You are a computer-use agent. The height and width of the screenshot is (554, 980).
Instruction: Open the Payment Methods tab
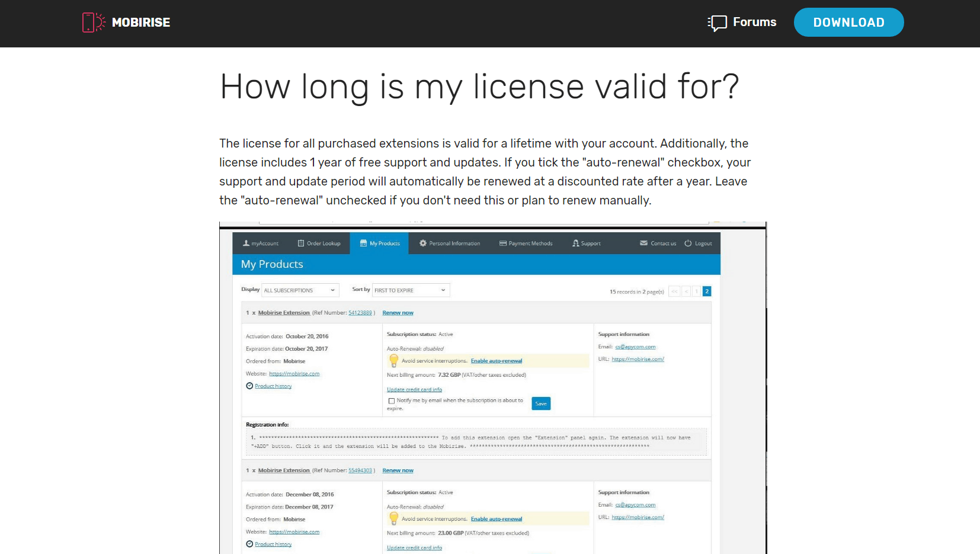(526, 244)
